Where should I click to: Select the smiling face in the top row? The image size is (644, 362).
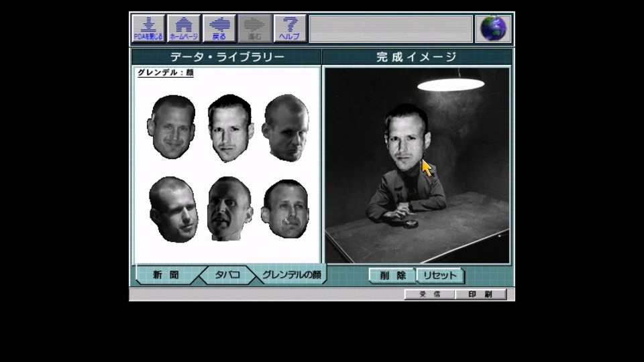point(171,127)
